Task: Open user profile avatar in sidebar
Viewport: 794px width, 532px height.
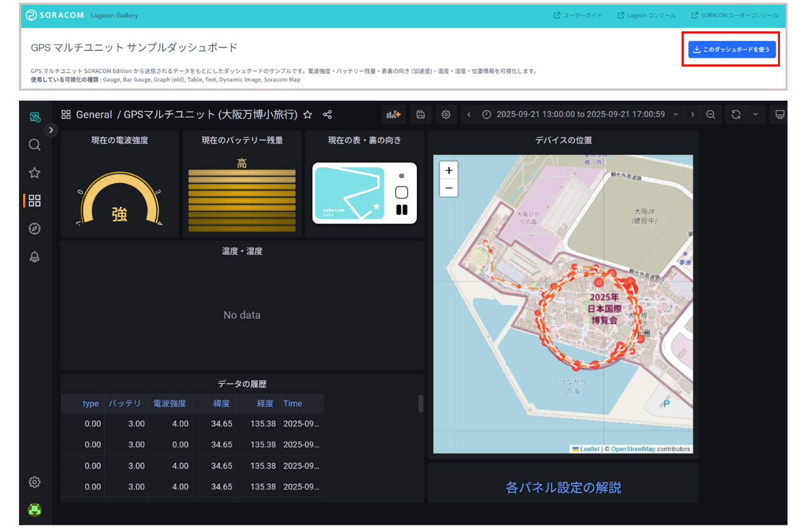Action: pyautogui.click(x=35, y=509)
